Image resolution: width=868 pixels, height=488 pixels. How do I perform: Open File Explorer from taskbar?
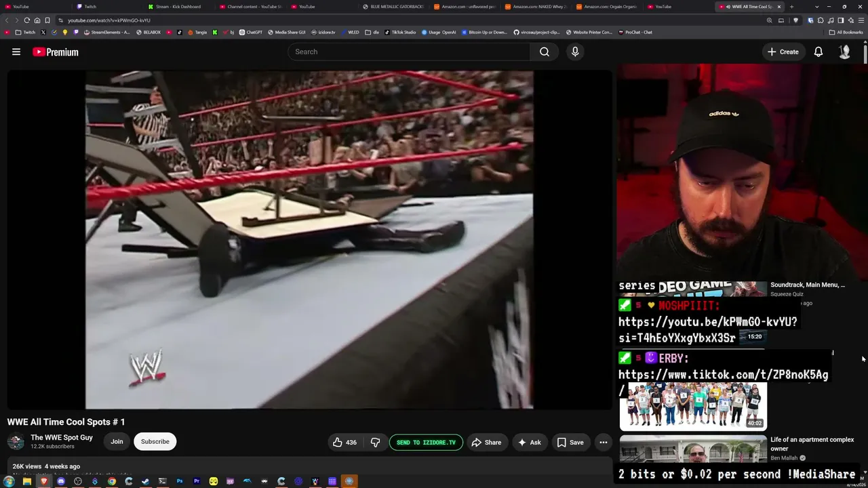(x=27, y=481)
